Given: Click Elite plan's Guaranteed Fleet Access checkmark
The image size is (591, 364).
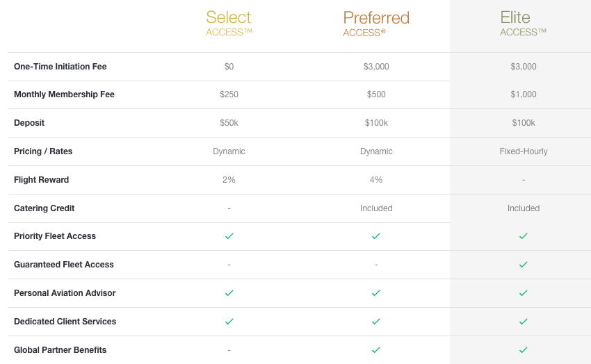Looking at the screenshot, I should click(x=524, y=265).
